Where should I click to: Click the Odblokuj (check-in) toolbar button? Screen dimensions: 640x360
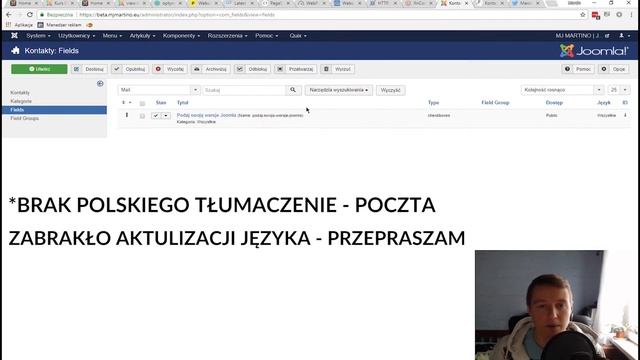coord(252,69)
